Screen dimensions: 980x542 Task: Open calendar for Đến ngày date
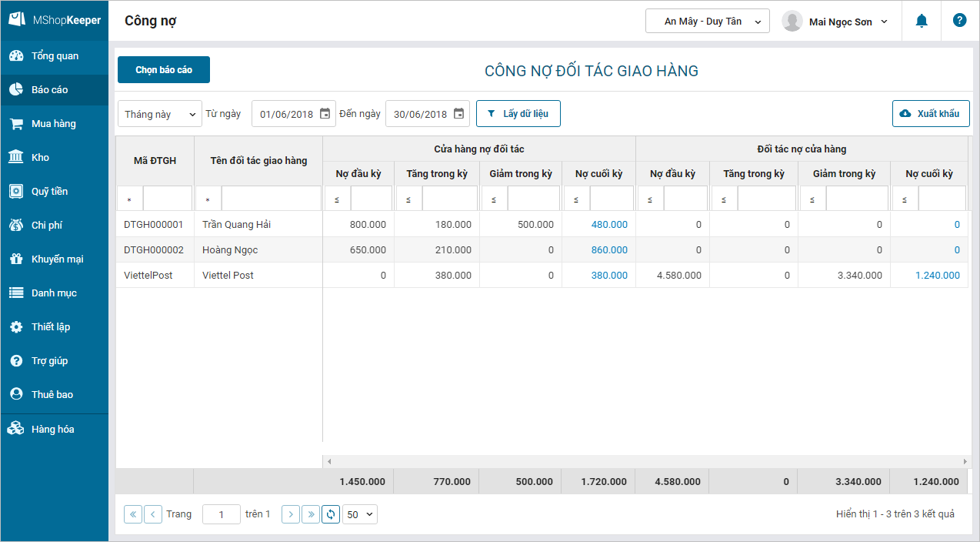[458, 114]
